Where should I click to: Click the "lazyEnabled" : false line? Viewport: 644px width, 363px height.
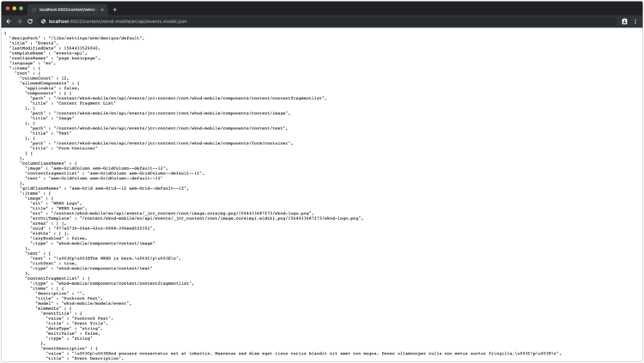pos(58,239)
